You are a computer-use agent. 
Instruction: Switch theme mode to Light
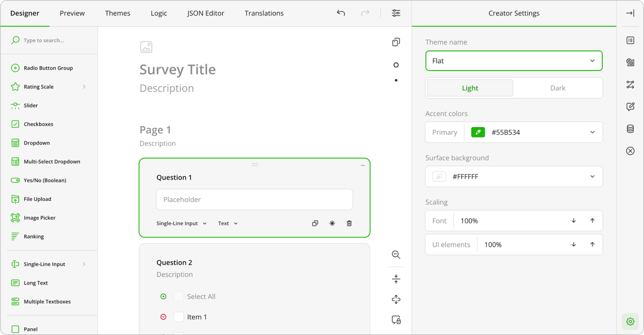[470, 88]
